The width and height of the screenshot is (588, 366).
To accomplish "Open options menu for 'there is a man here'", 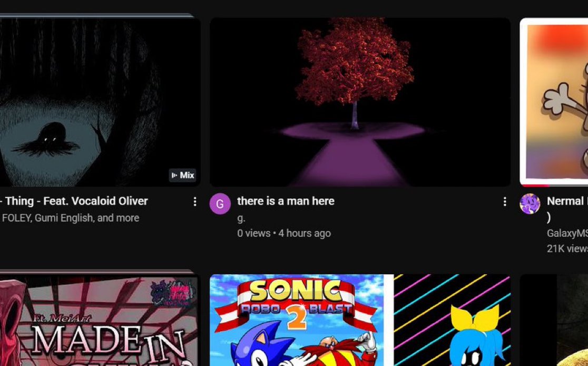I will click(505, 201).
